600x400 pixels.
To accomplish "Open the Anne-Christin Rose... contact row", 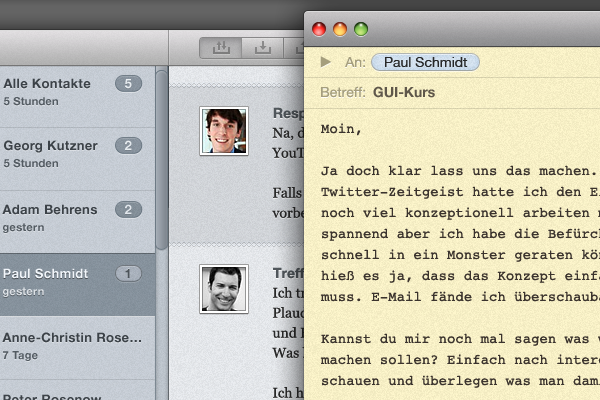I will click(77, 348).
